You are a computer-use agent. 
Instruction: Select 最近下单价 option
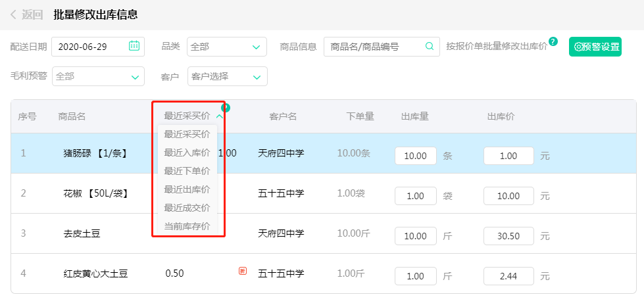[187, 171]
